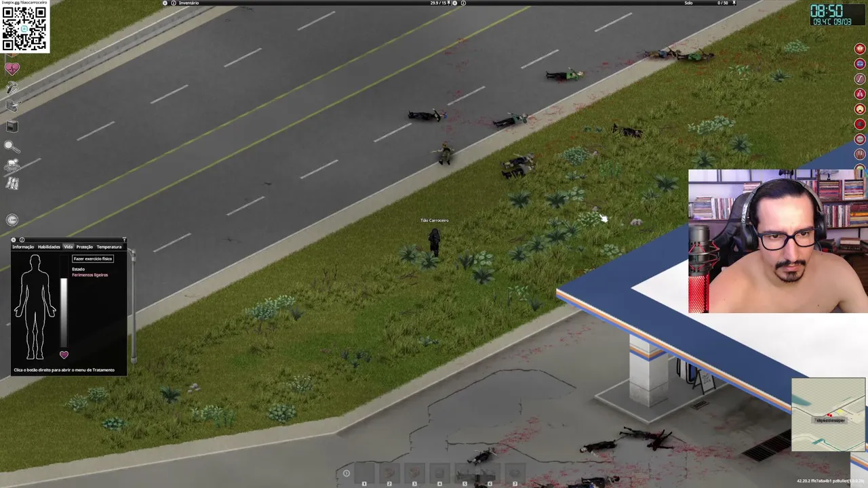Viewport: 868px width, 488px height.
Task: Click the round clock icon in the left sidebar
Action: (12, 220)
